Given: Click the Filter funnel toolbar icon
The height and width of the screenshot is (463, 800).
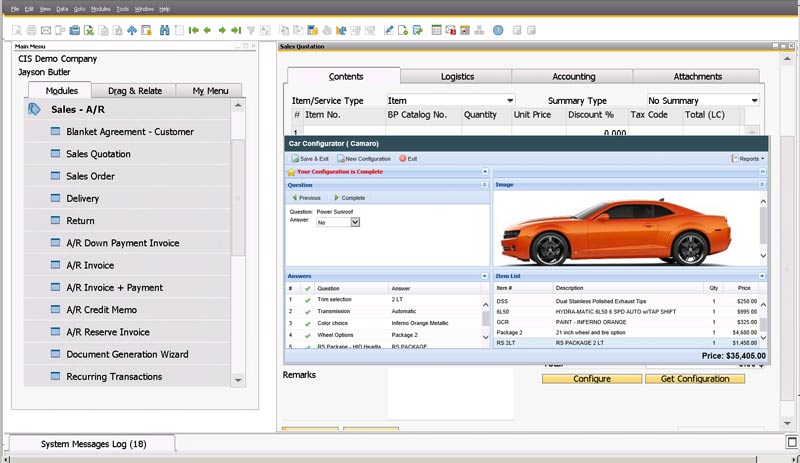Looking at the screenshot, I should click(x=251, y=31).
